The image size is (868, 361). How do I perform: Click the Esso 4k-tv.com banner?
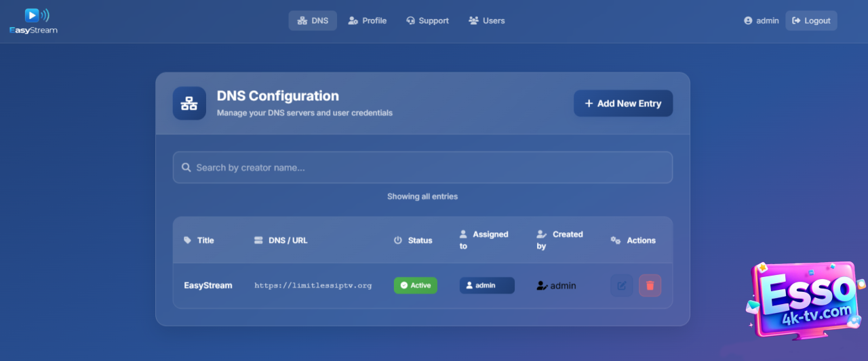coord(804,299)
